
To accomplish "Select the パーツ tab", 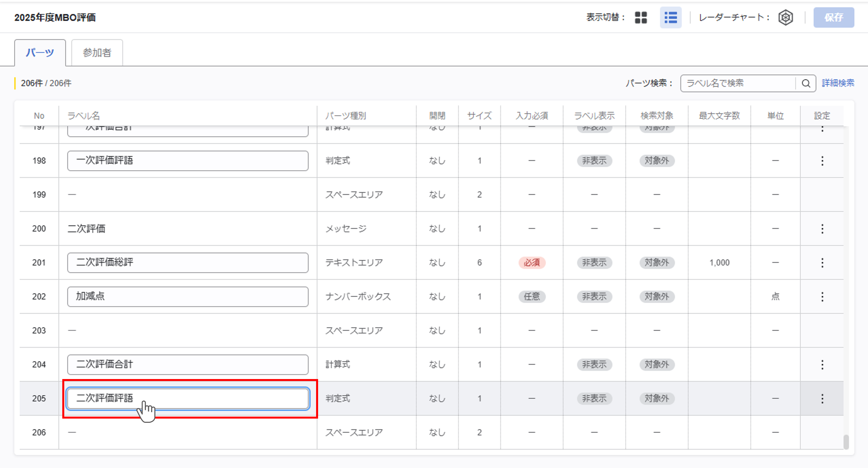I will click(x=40, y=53).
